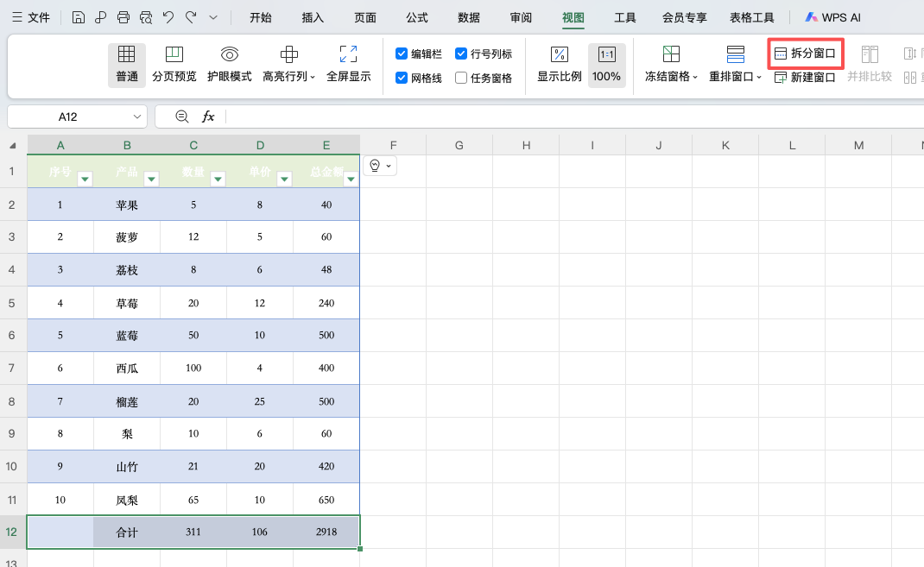
Task: Click the print icon in quick toolbar
Action: [123, 17]
